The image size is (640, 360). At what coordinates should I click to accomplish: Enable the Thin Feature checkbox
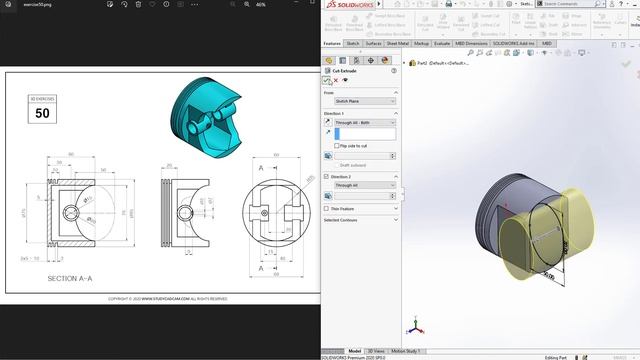tap(326, 209)
